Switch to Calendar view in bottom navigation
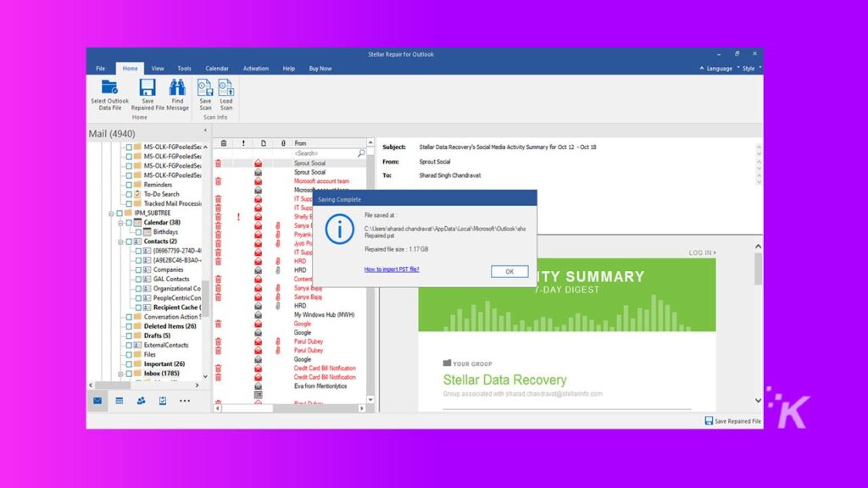868x488 pixels. point(119,401)
